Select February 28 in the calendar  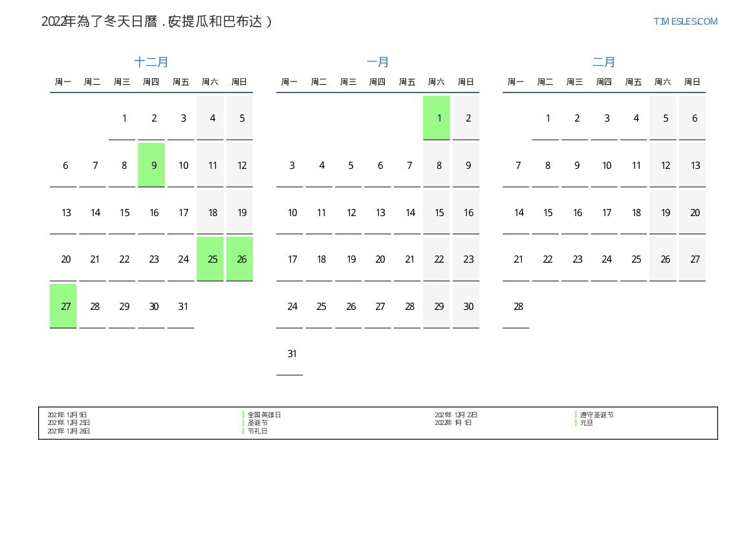click(x=518, y=306)
